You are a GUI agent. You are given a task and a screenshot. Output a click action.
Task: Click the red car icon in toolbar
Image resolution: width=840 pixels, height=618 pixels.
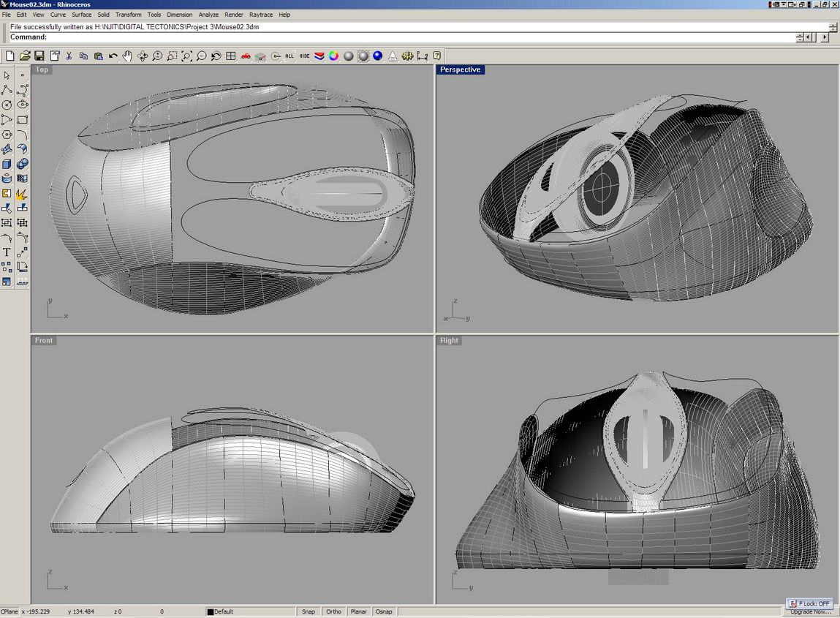point(246,56)
